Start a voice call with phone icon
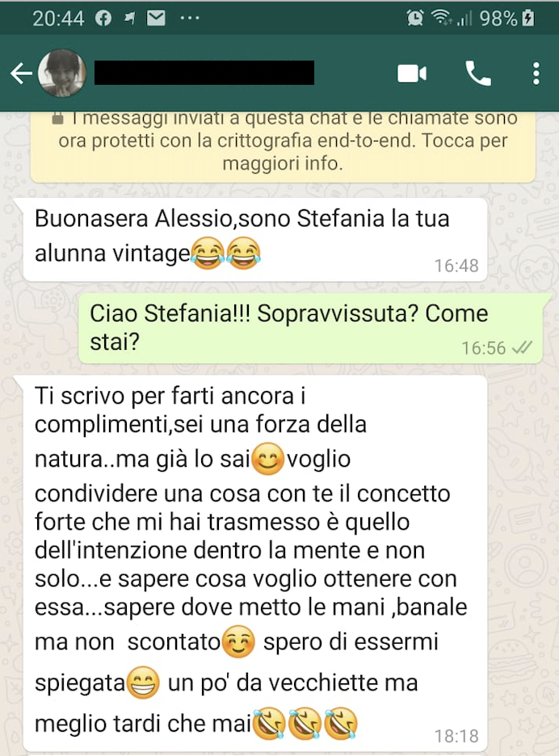 [478, 73]
